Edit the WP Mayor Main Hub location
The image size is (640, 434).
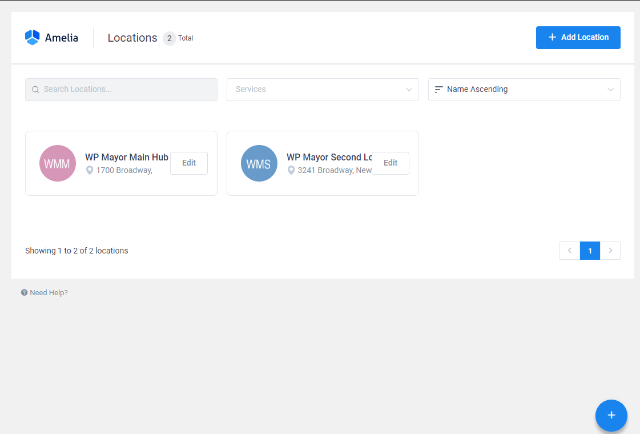point(189,163)
